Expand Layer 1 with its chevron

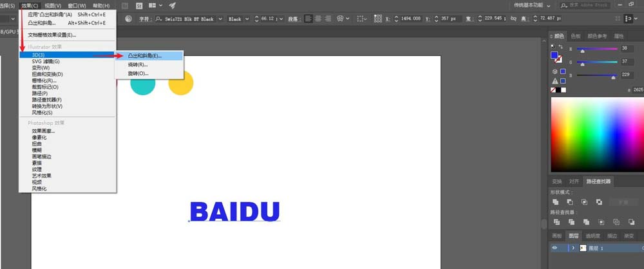pyautogui.click(x=573, y=248)
